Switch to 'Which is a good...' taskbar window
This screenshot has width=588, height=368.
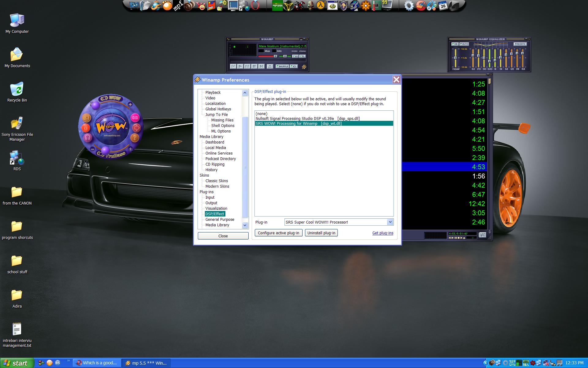click(97, 363)
